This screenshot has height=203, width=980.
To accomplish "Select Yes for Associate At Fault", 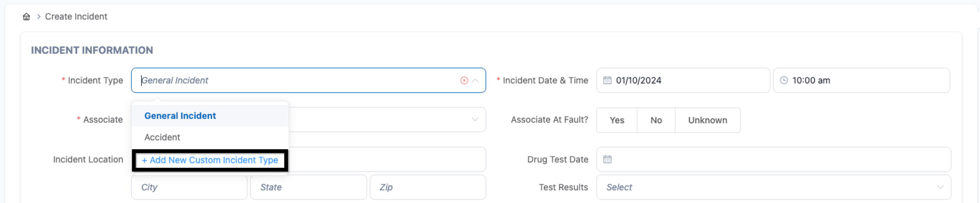I will coord(616,120).
